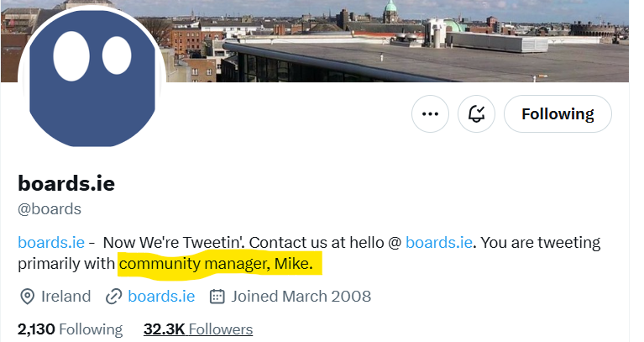Click the Ireland location text
The width and height of the screenshot is (644, 342).
66,296
